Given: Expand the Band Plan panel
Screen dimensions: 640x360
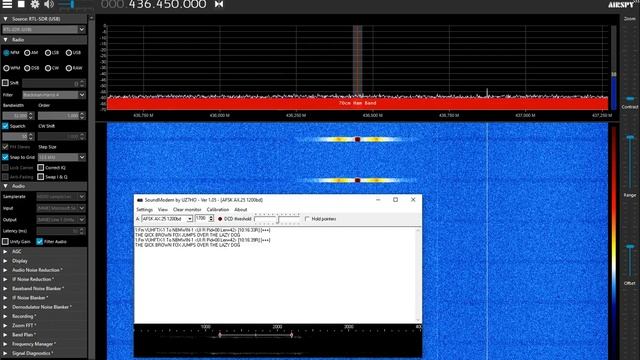Looking at the screenshot, I should (x=5, y=335).
